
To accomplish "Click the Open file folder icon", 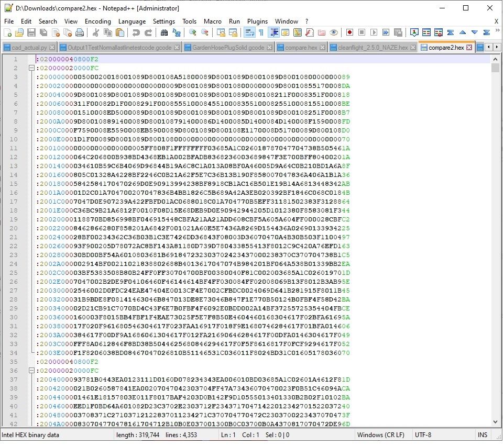I will click(19, 32).
